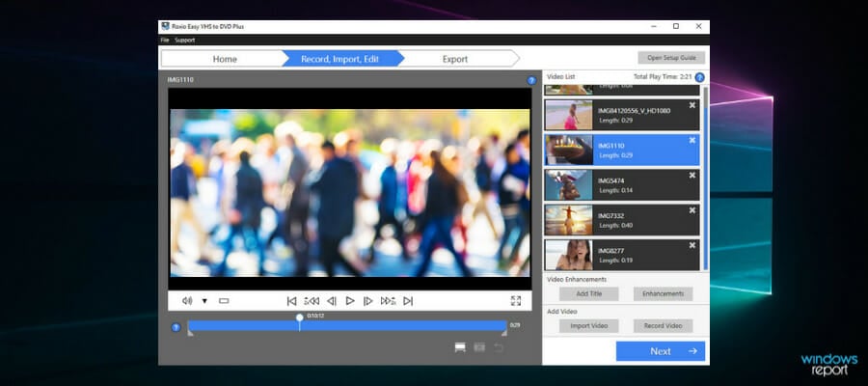Undo the last edit

coord(499,347)
